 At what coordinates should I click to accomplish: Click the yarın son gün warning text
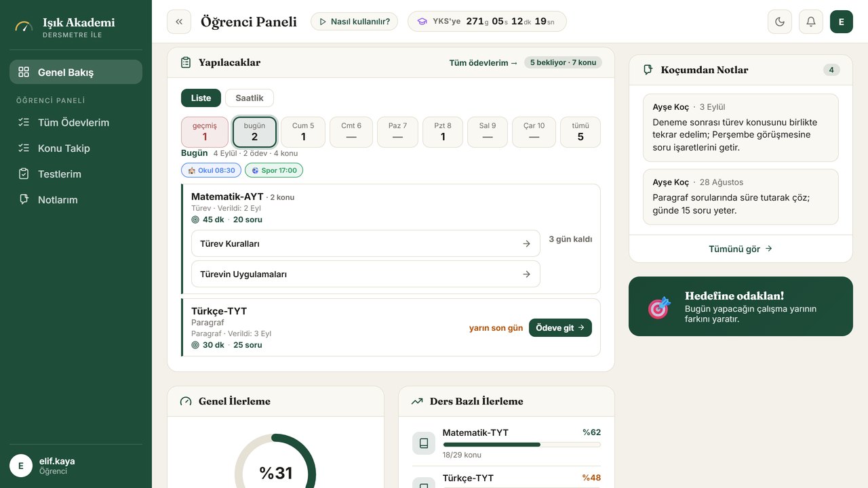(x=496, y=328)
